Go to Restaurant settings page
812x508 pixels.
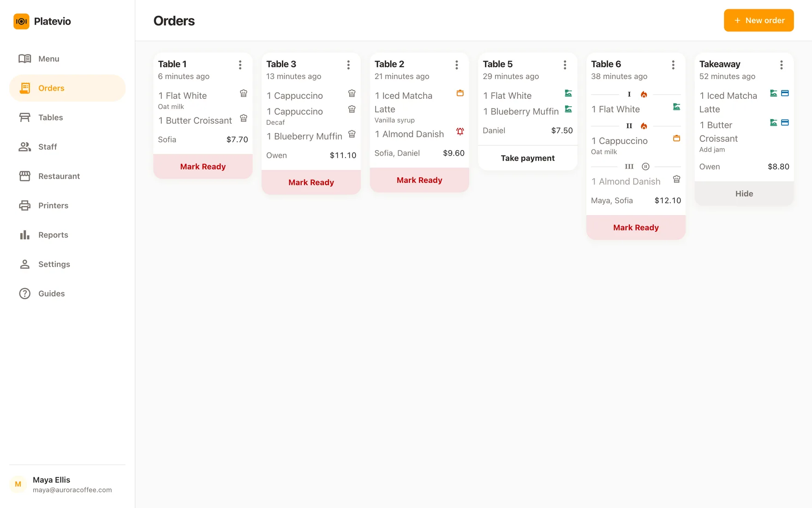(67, 176)
